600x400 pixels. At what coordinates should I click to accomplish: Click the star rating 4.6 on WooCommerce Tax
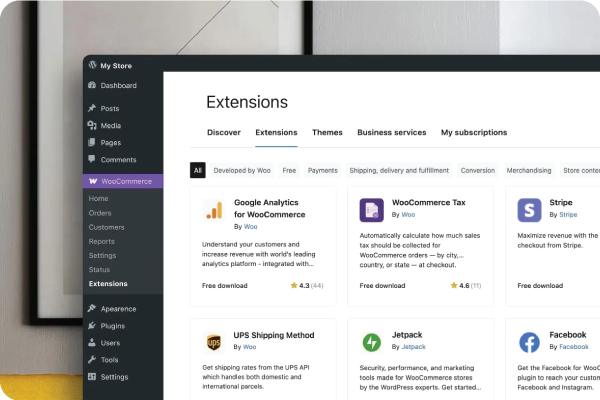coord(466,286)
